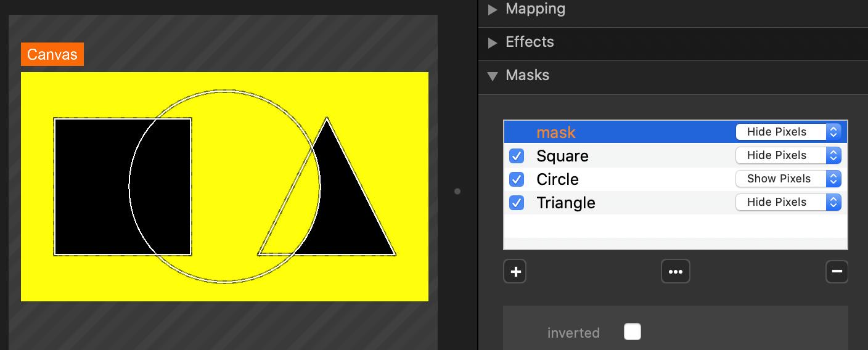This screenshot has height=350, width=868.
Task: Toggle the Triangle mask checkbox
Action: [x=517, y=203]
